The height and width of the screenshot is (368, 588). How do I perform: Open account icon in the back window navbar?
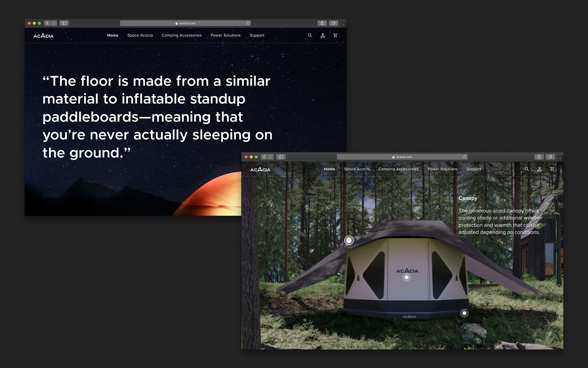pyautogui.click(x=322, y=36)
